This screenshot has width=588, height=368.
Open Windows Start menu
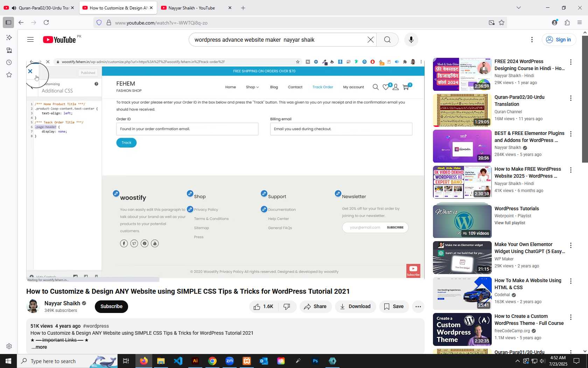[8, 361]
